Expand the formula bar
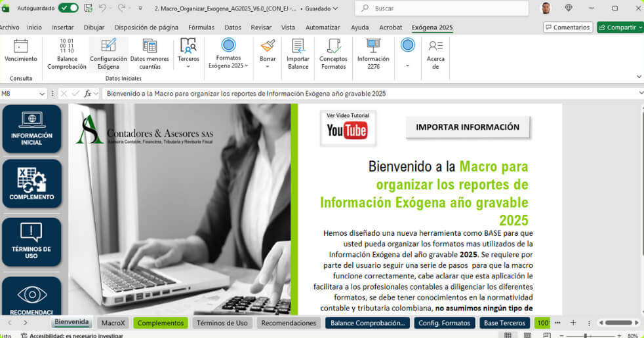 tap(641, 93)
